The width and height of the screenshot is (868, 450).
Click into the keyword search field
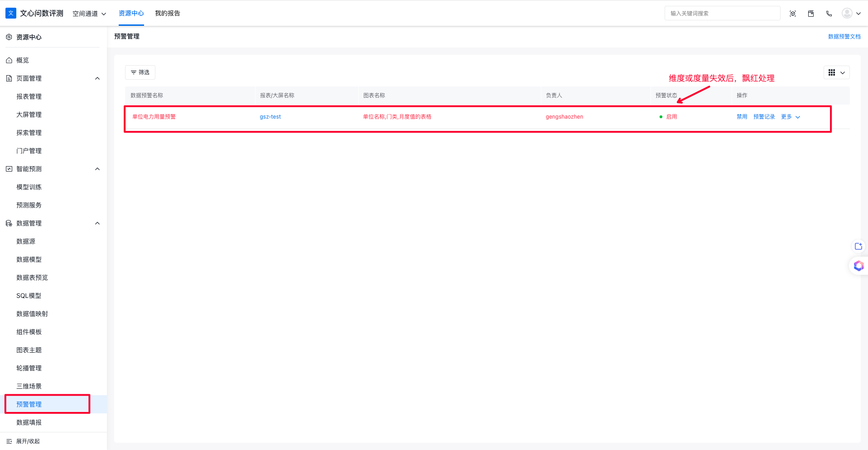[722, 13]
